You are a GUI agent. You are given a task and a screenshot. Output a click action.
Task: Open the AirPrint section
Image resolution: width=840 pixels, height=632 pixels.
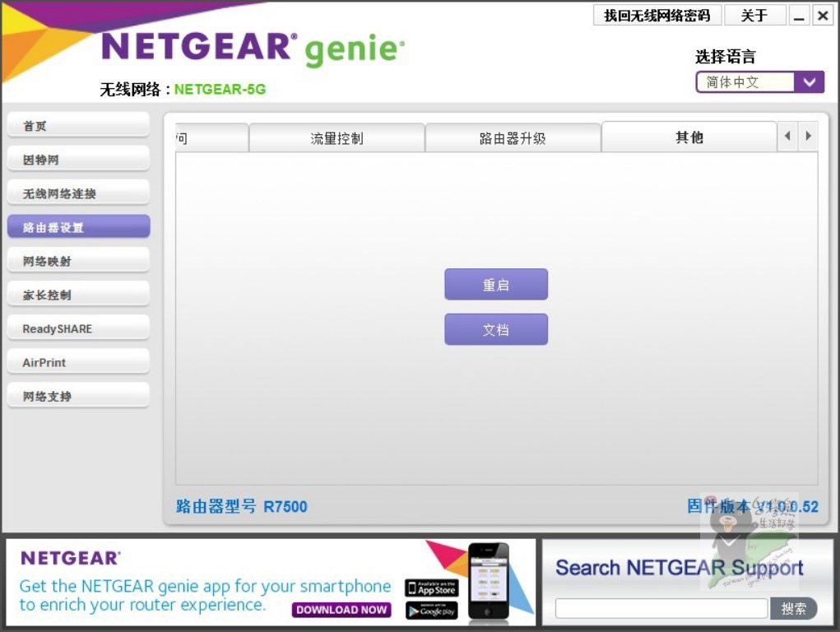(78, 362)
